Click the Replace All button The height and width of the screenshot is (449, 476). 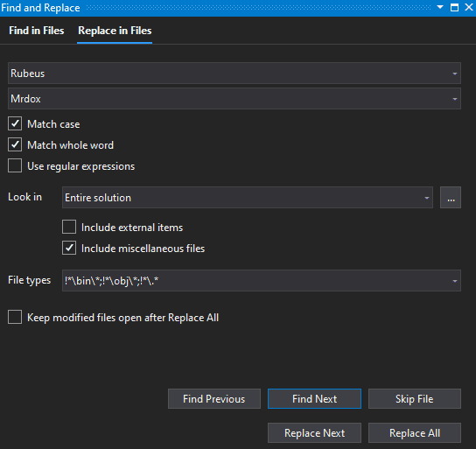415,433
